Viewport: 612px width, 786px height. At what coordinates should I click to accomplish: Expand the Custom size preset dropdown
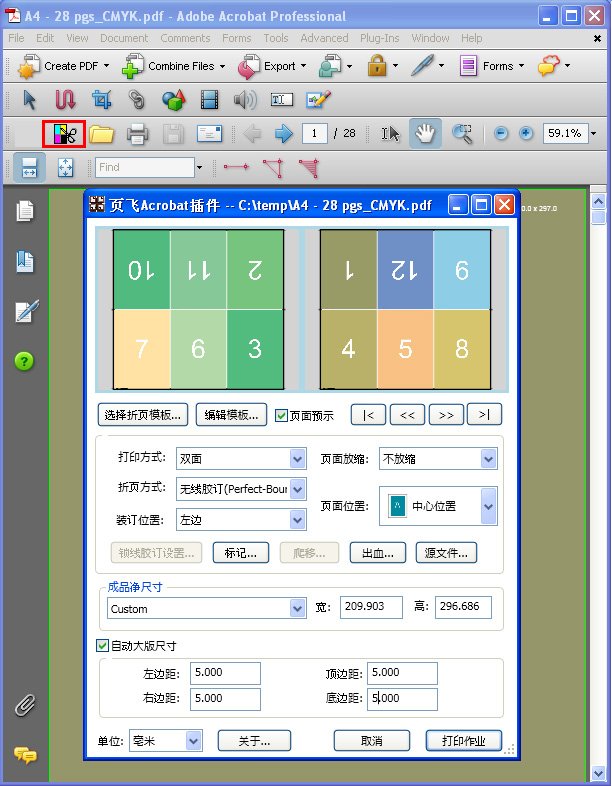click(x=297, y=609)
